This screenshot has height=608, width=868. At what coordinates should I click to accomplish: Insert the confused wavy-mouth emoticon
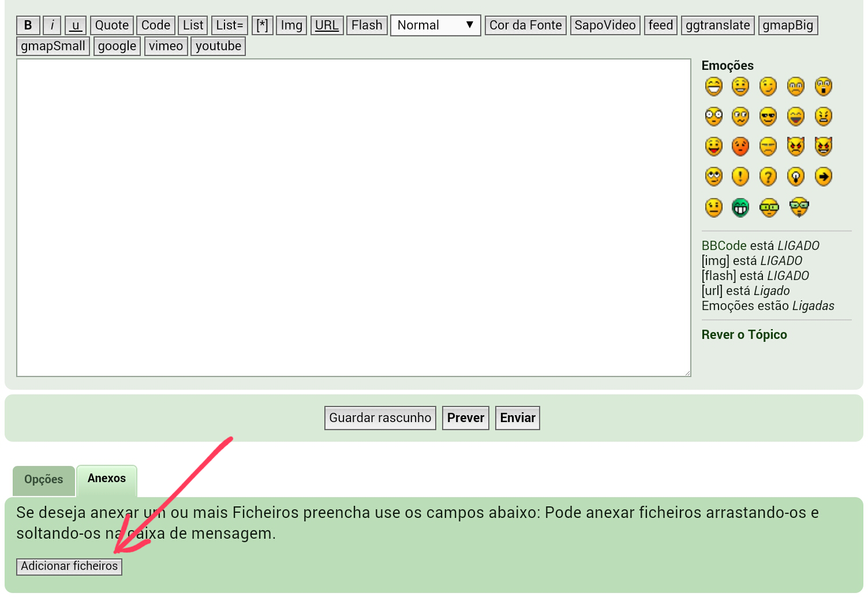pyautogui.click(x=740, y=117)
